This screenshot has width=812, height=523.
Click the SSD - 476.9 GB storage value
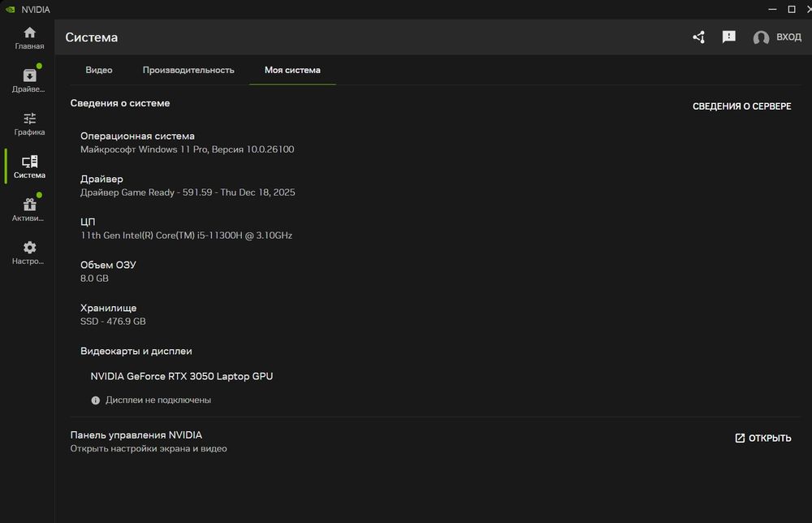pos(113,321)
